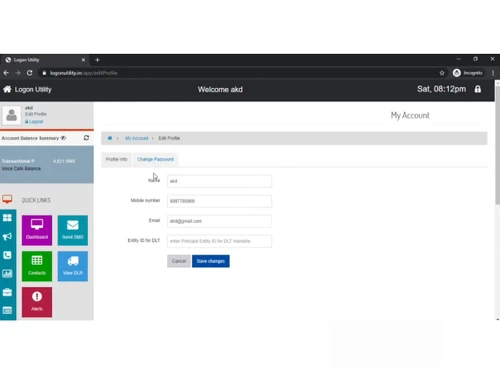Open the phone icon in the sidebar
500x375 pixels.
tap(7, 255)
